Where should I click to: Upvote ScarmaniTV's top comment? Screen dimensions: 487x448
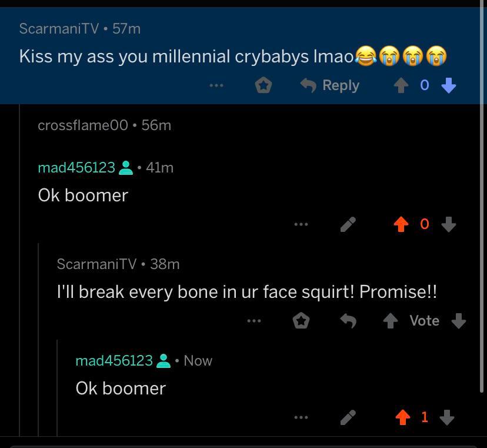[x=401, y=85]
